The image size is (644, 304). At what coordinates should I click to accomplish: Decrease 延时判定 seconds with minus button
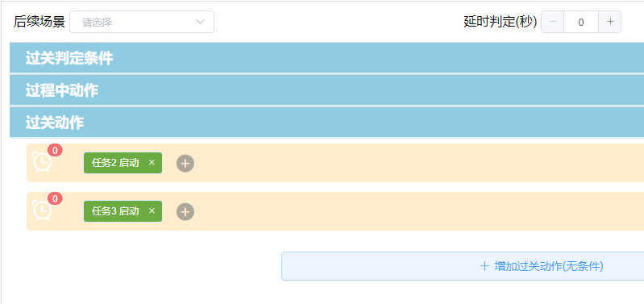553,22
